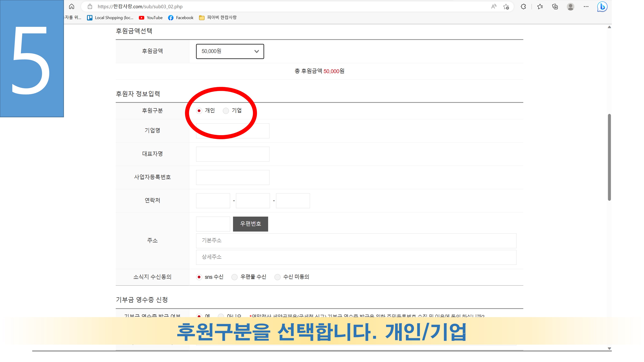Open the Favorites list icon

click(x=540, y=6)
